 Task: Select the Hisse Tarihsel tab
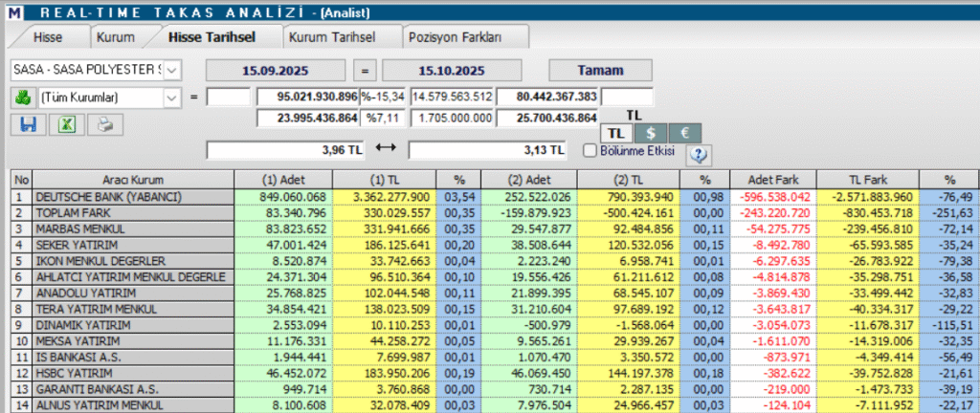(x=212, y=37)
